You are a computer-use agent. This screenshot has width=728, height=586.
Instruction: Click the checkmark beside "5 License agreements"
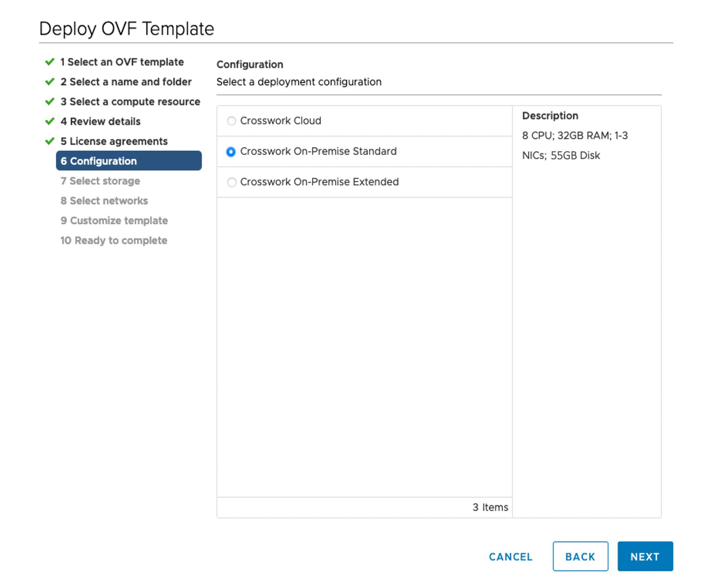tap(49, 141)
